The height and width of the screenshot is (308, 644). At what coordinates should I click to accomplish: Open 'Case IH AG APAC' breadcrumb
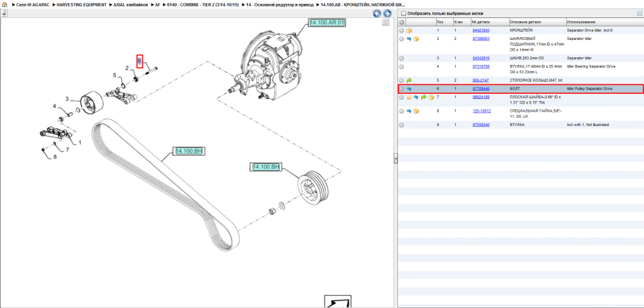coord(33,5)
